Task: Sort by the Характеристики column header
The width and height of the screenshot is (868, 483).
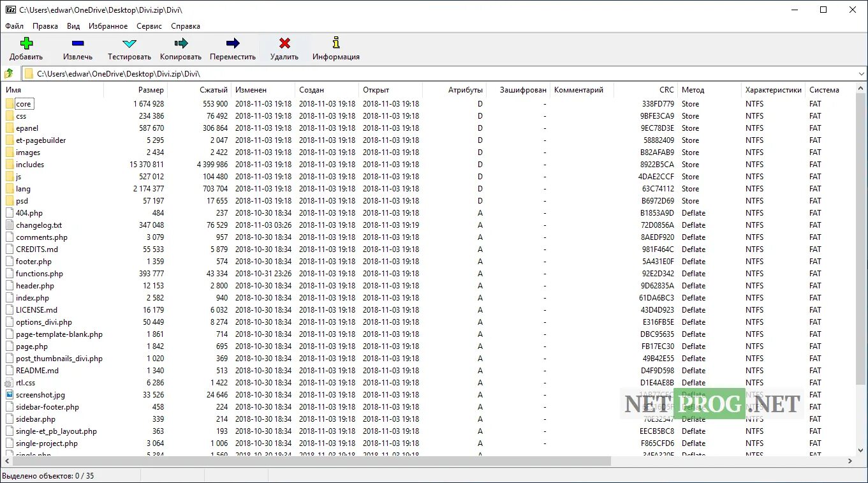Action: click(773, 90)
